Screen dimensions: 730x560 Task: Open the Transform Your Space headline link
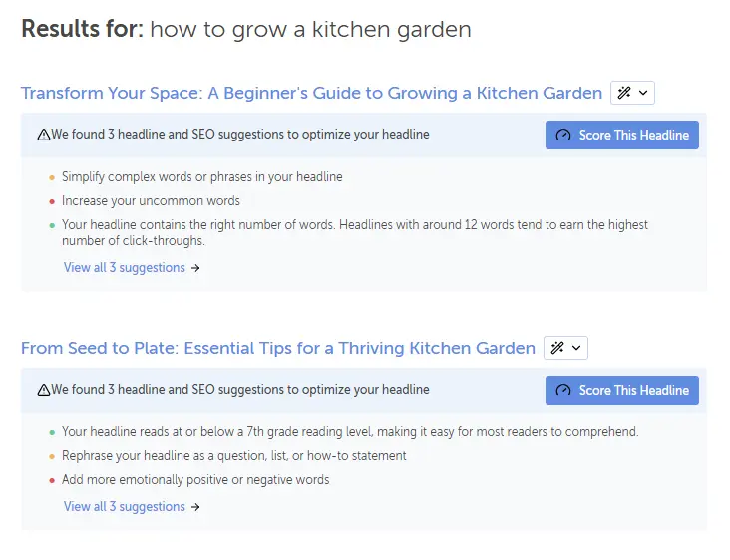(311, 93)
